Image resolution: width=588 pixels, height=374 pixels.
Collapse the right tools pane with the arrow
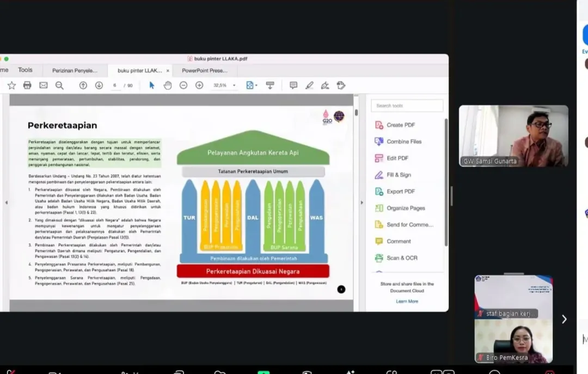click(x=362, y=203)
